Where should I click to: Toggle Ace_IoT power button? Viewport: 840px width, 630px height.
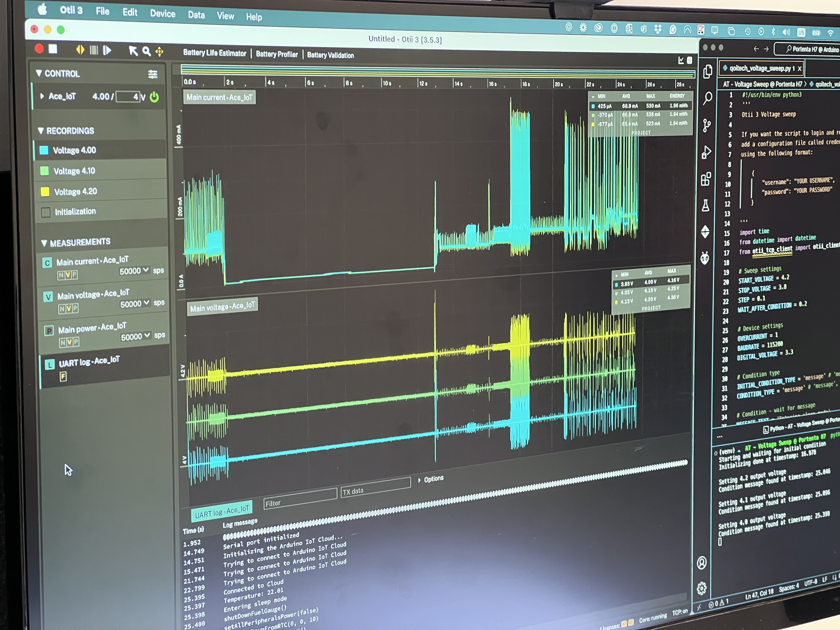154,97
